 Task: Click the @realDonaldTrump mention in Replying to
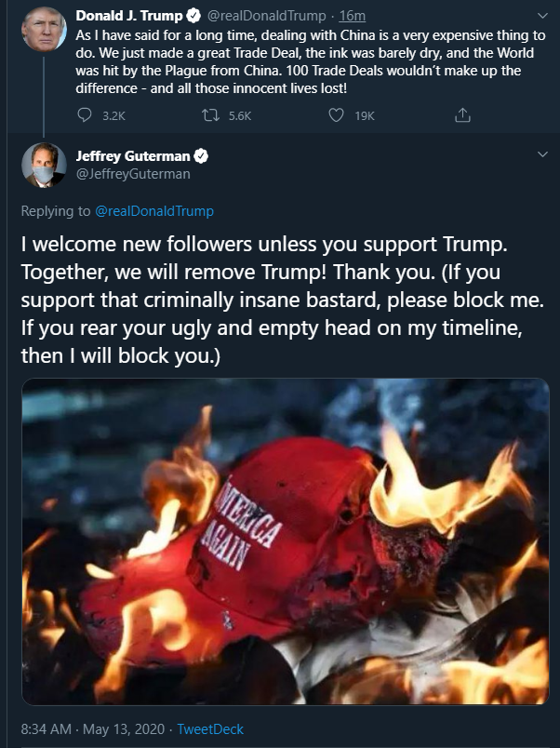click(154, 211)
